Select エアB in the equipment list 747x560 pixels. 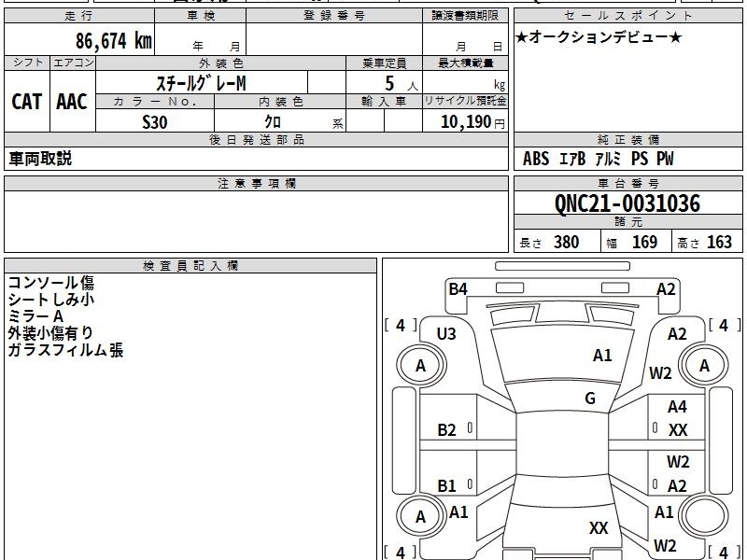click(571, 159)
